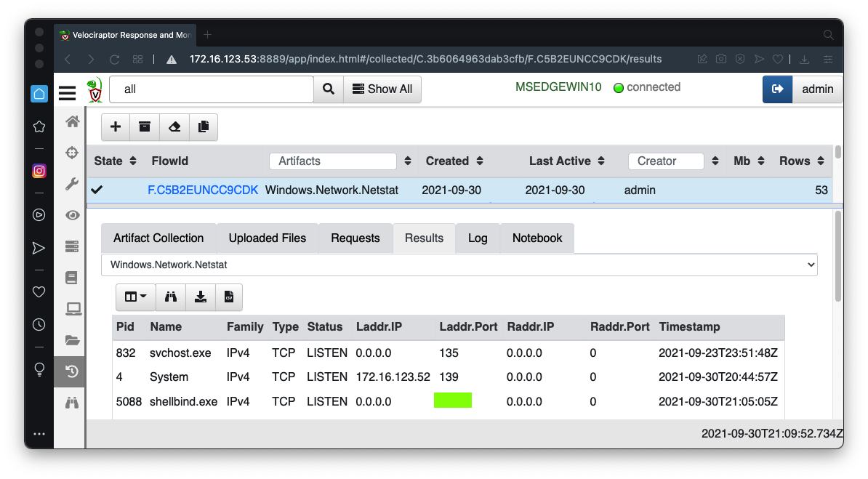Switch to Uploaded Files tab
The image size is (868, 479).
(x=268, y=238)
